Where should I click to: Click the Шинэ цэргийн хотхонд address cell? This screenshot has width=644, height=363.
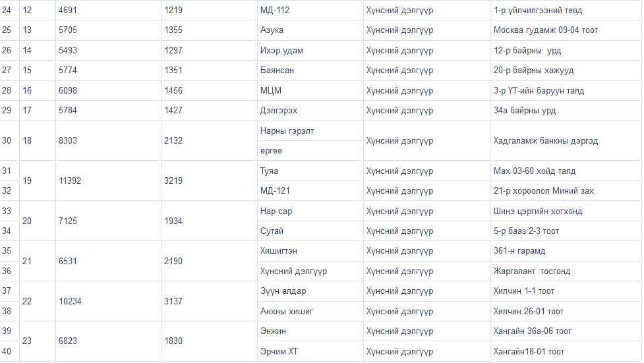pyautogui.click(x=538, y=211)
